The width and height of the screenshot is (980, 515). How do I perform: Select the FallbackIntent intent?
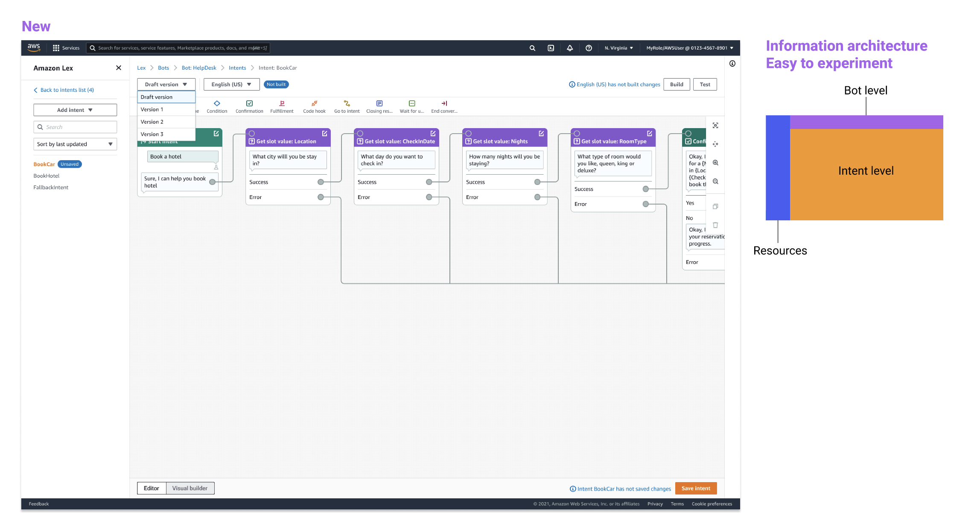51,187
